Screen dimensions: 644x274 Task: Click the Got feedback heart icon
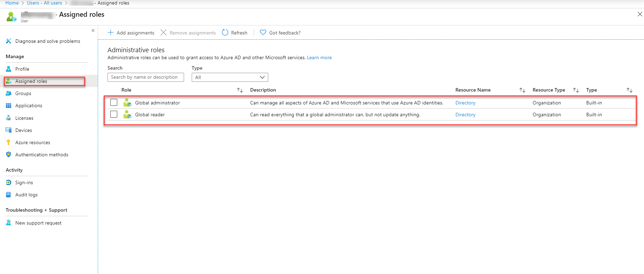click(x=263, y=33)
